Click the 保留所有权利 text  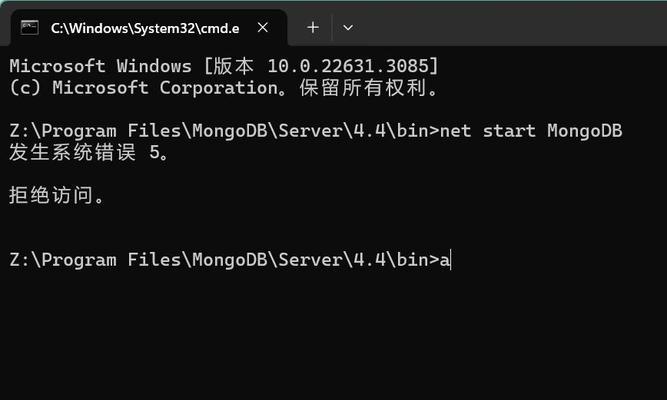tap(363, 88)
